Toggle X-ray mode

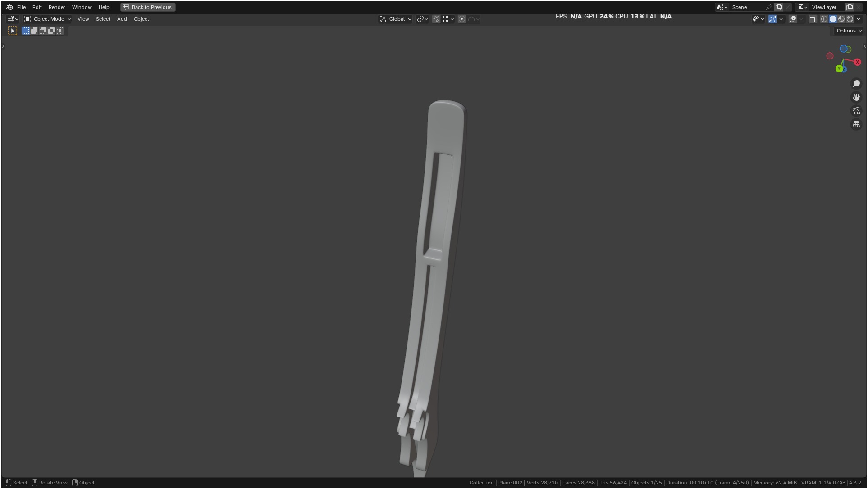point(813,19)
